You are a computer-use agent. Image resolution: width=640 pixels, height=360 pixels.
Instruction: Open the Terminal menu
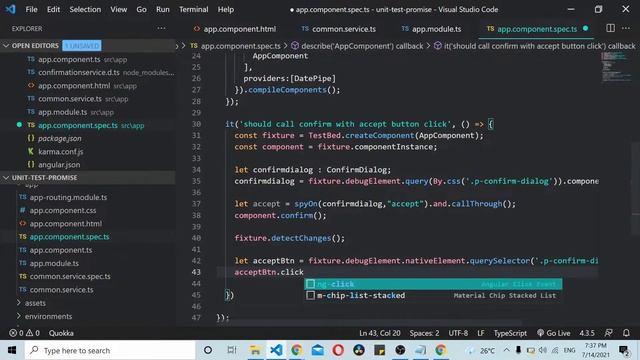193,9
